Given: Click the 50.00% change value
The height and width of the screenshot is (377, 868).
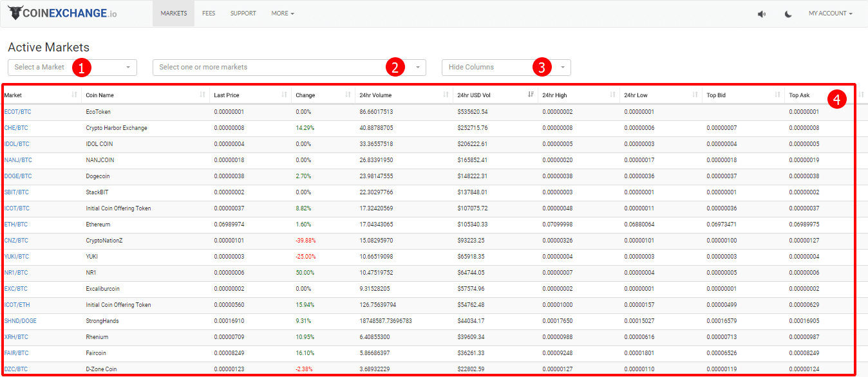Looking at the screenshot, I should (x=305, y=273).
